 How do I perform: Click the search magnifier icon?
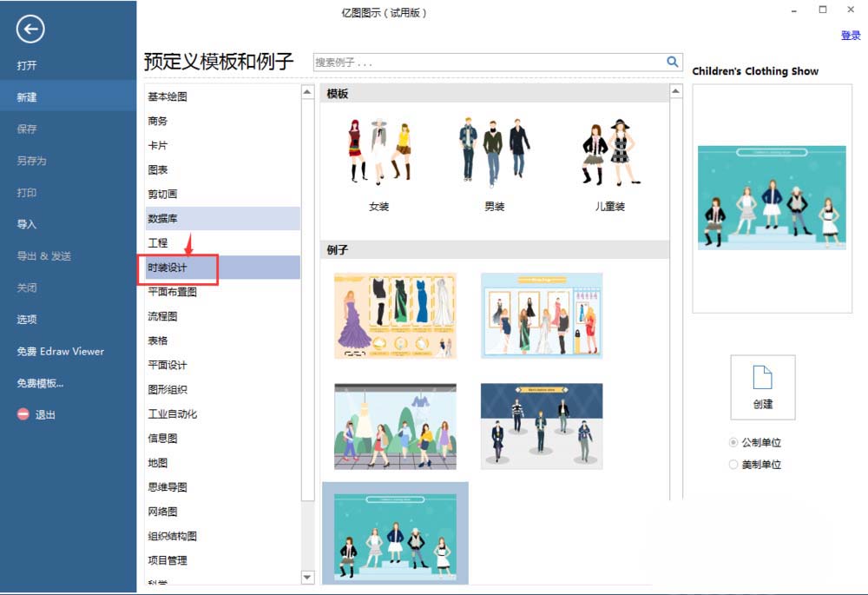pos(671,62)
